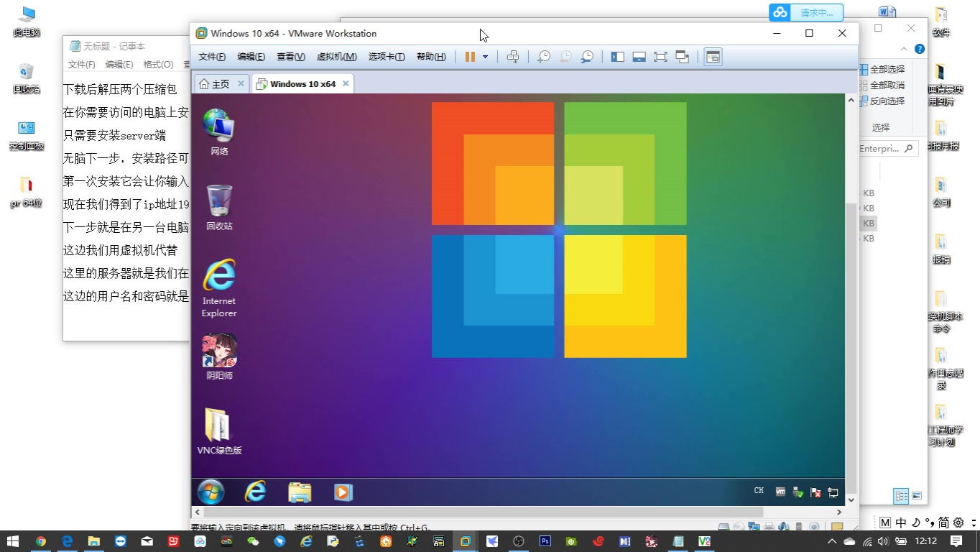Open Notepad 格式(O) menu
Viewport: 980px width, 552px height.
[x=159, y=65]
